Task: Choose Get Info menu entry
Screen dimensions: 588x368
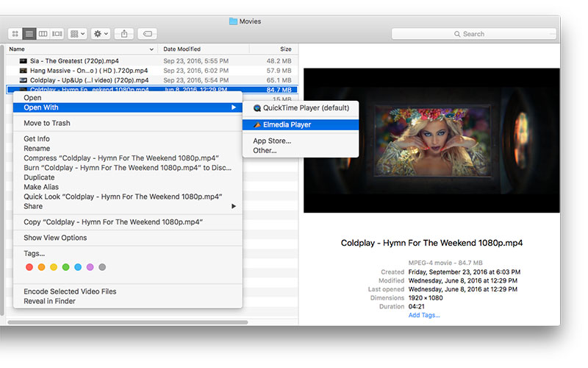Action: [127, 138]
